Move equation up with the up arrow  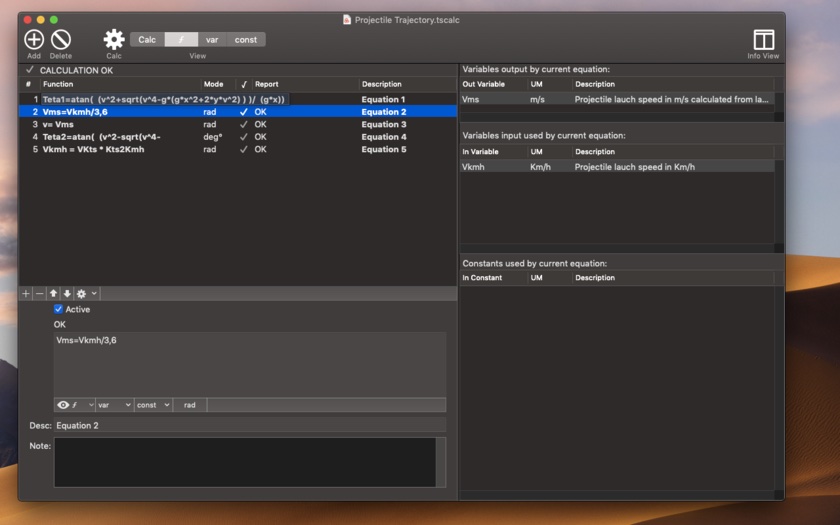click(54, 294)
